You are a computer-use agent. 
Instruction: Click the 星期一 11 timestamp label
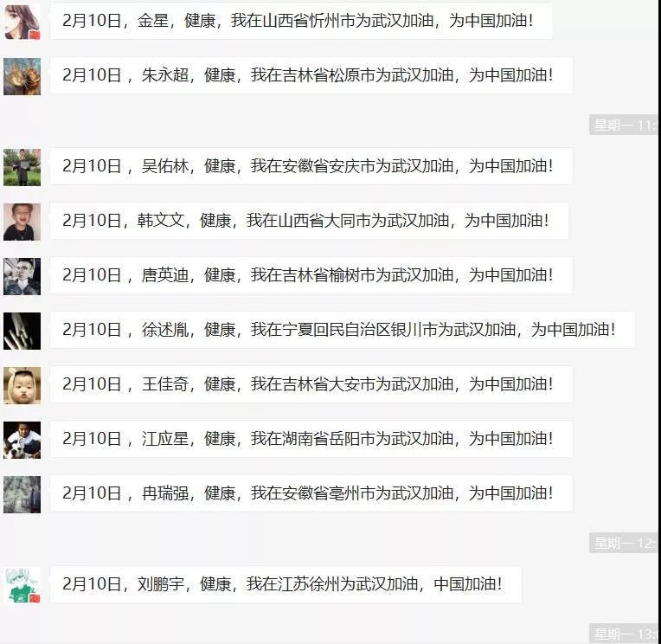625,126
